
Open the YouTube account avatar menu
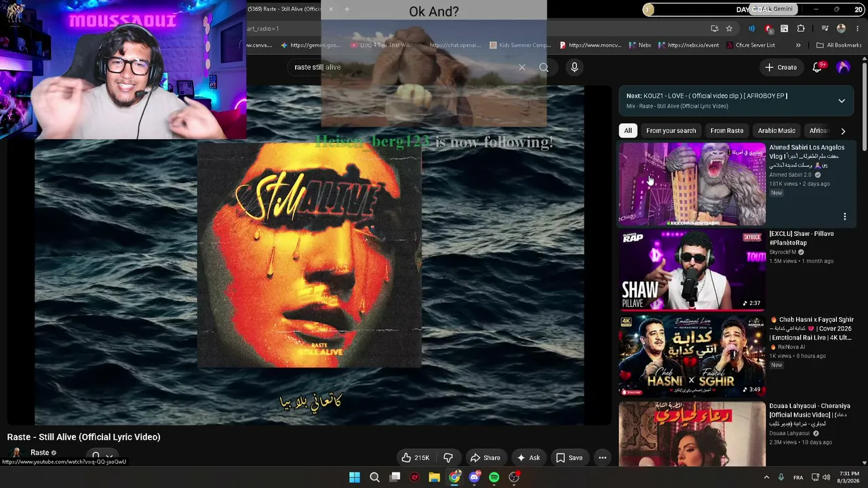pyautogui.click(x=844, y=67)
